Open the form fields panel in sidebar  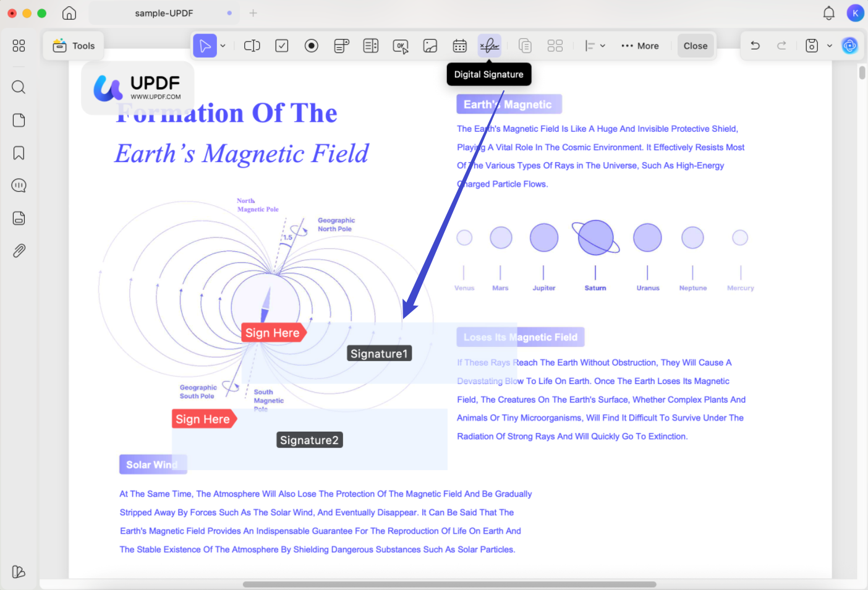click(x=19, y=218)
